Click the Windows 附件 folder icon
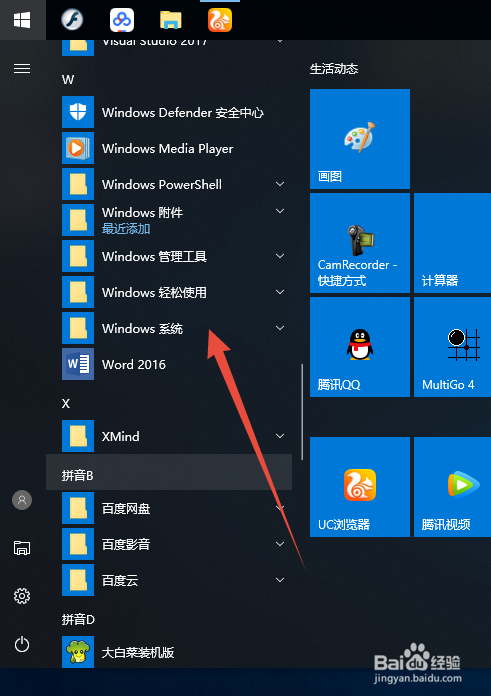 click(x=78, y=220)
